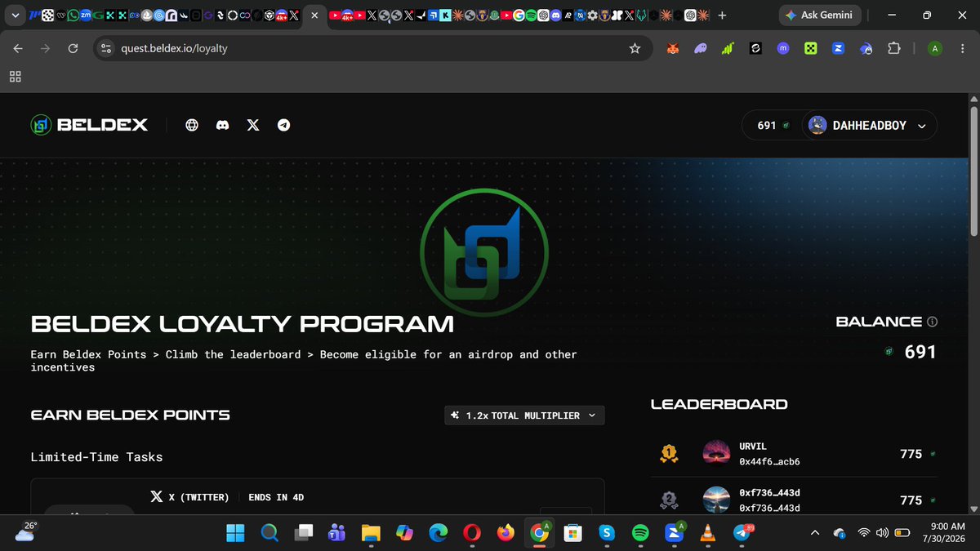Go back to the previous page
This screenshot has width=980, height=551.
coord(18,48)
